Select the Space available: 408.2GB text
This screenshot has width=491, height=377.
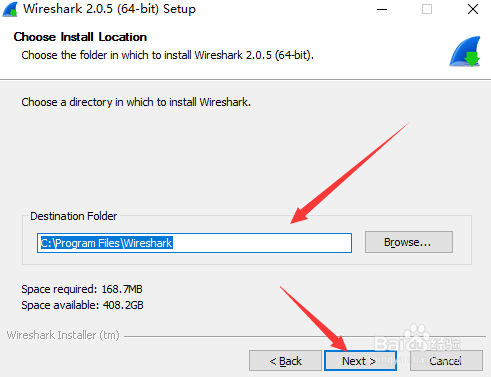tap(82, 305)
